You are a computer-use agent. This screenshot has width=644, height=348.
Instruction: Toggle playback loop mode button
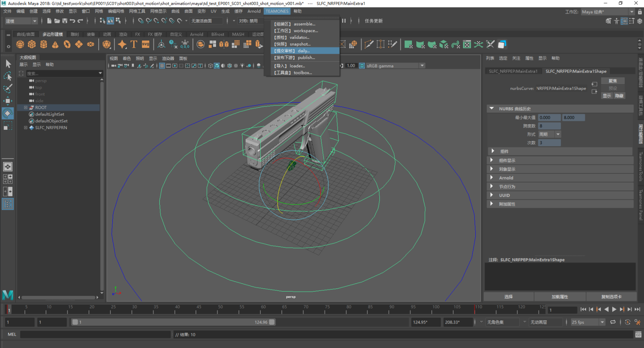613,322
